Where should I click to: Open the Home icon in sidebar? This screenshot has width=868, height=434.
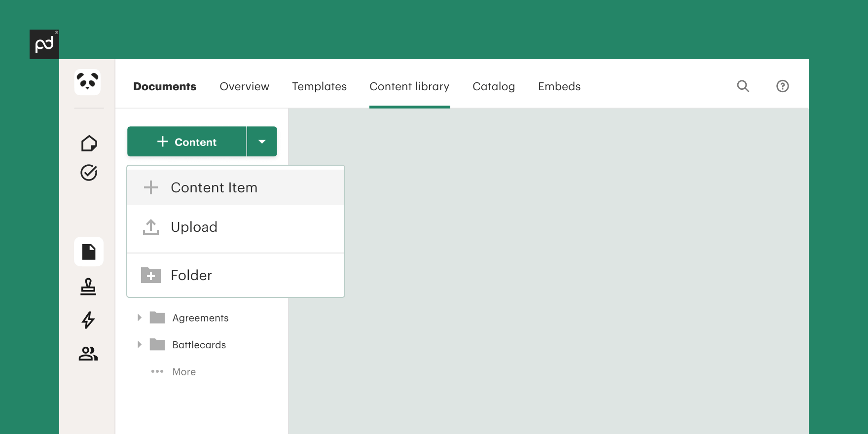(89, 144)
